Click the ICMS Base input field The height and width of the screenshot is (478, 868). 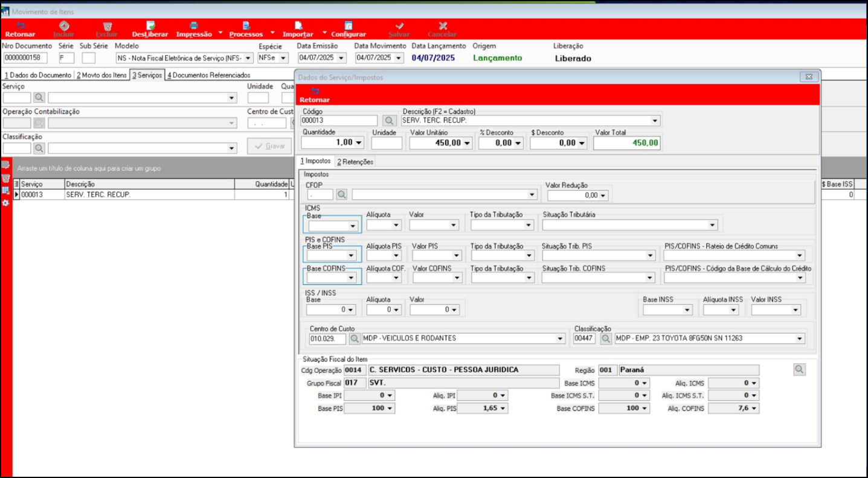333,225
